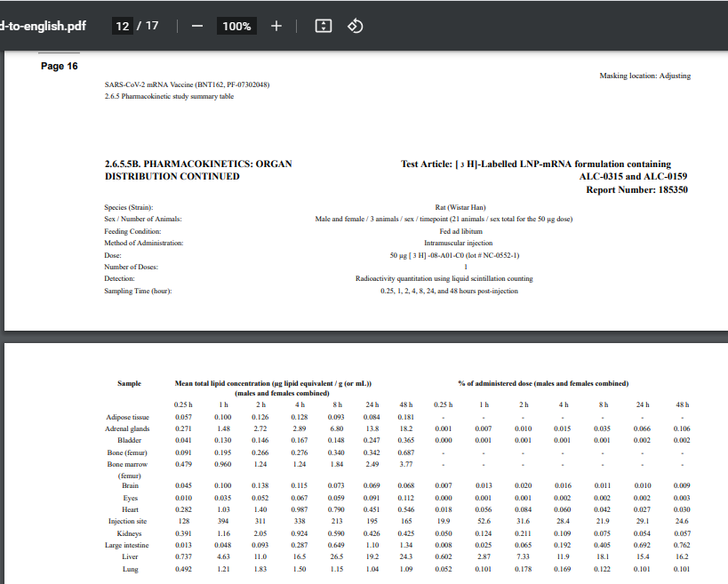Click the % of administered dose header

[542, 383]
